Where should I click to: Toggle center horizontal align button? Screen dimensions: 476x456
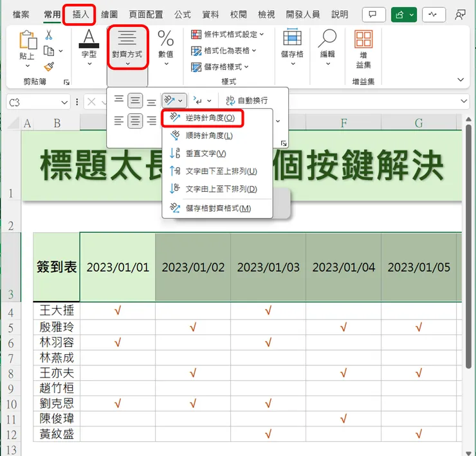click(x=135, y=121)
